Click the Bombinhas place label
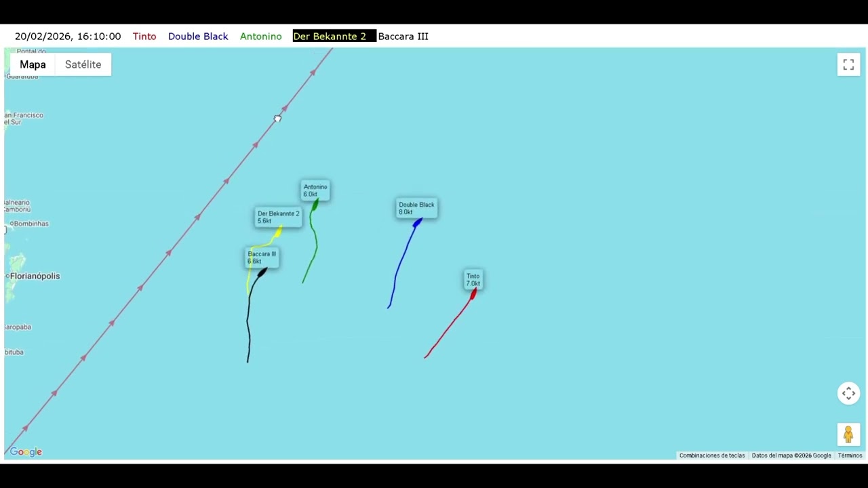This screenshot has width=868, height=488. point(30,224)
